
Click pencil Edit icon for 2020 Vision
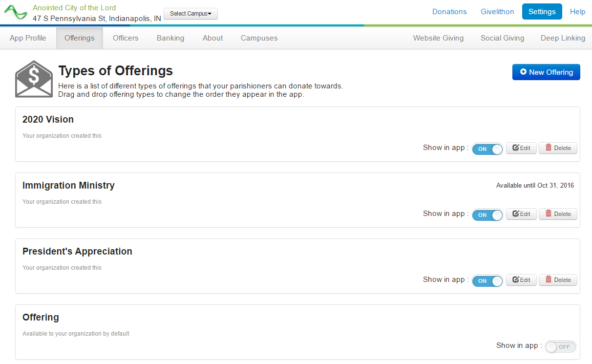coord(515,148)
